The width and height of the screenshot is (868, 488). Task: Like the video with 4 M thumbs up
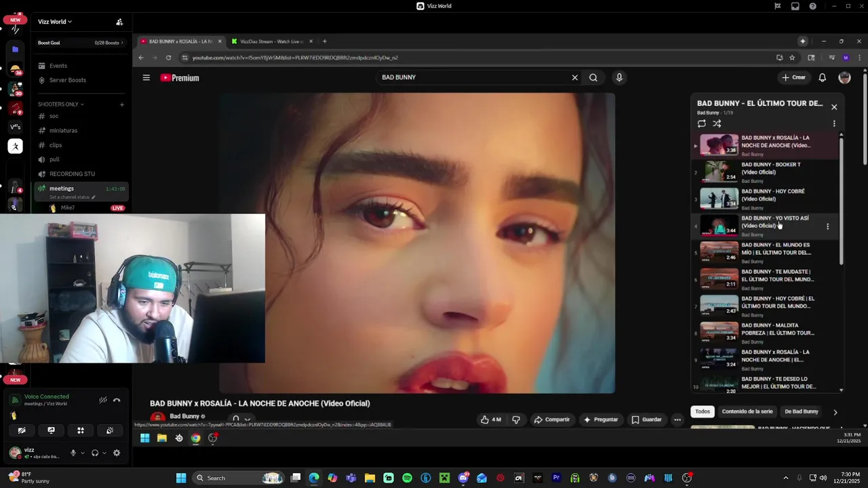click(x=491, y=420)
